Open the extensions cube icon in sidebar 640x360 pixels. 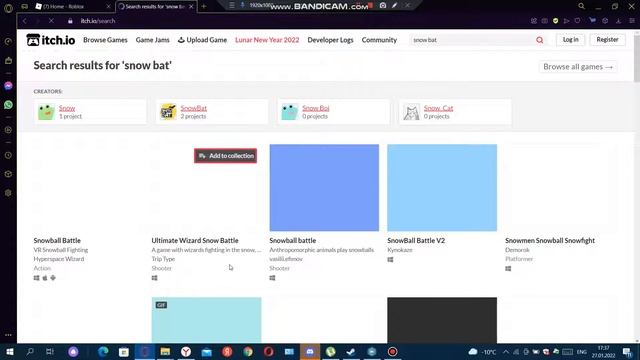8,174
